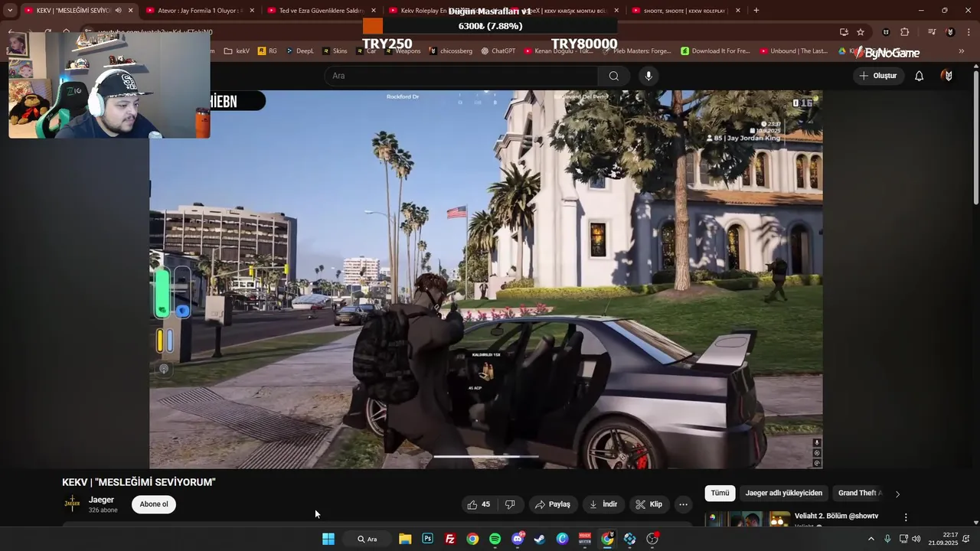Launch Photoshop from taskbar

[427, 539]
